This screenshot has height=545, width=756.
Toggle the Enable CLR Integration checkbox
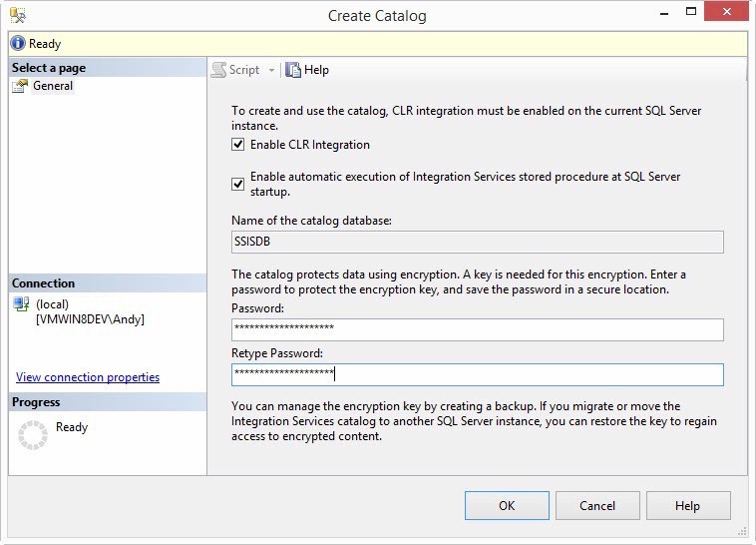[237, 145]
